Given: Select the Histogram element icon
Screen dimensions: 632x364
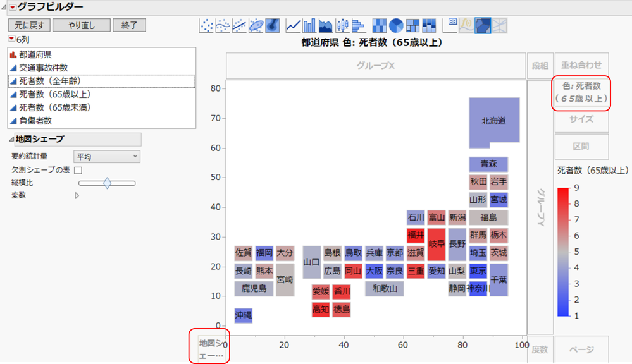Looking at the screenshot, I should pos(358,26).
